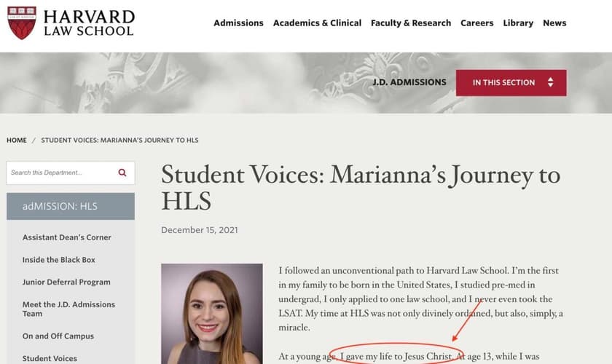Click the Harvard Law School wordmark text

[x=89, y=23]
